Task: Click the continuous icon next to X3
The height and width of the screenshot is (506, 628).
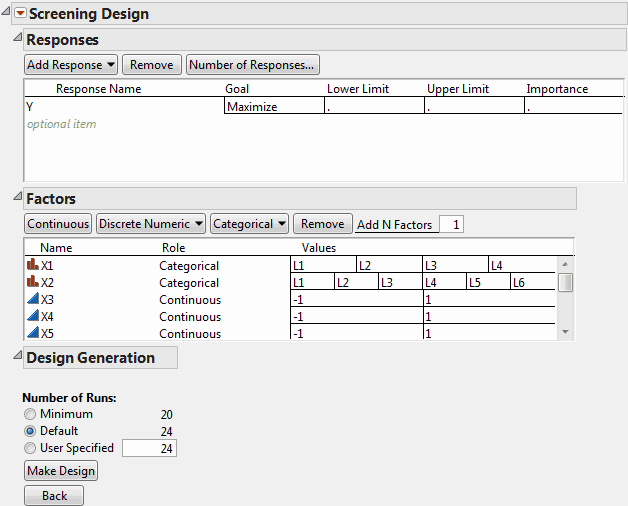Action: pos(31,300)
